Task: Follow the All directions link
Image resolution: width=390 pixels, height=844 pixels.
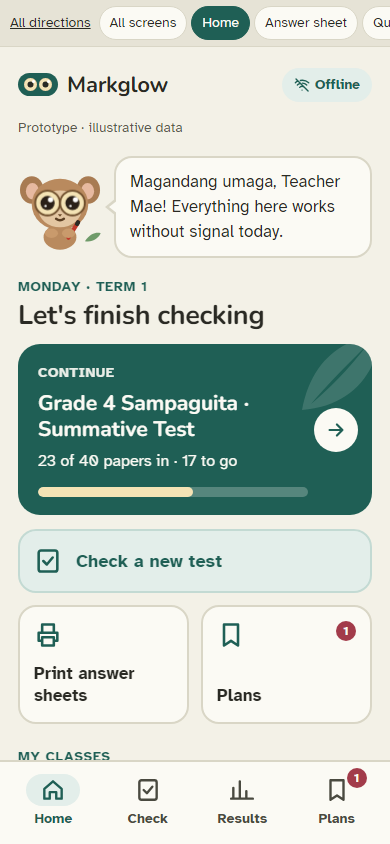Action: click(50, 23)
